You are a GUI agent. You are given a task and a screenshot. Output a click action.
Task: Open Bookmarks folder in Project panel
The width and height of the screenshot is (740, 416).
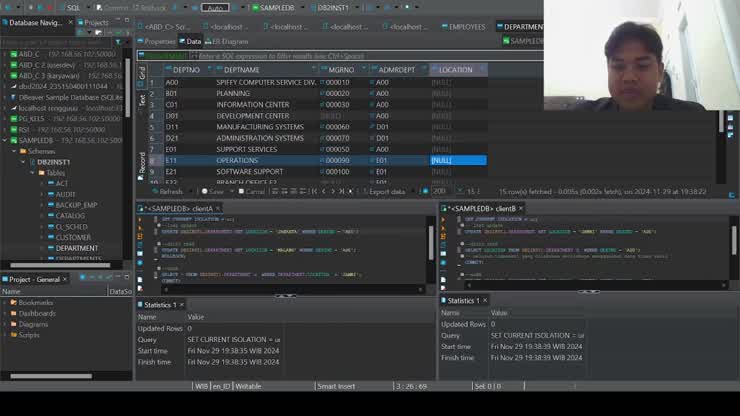point(35,302)
